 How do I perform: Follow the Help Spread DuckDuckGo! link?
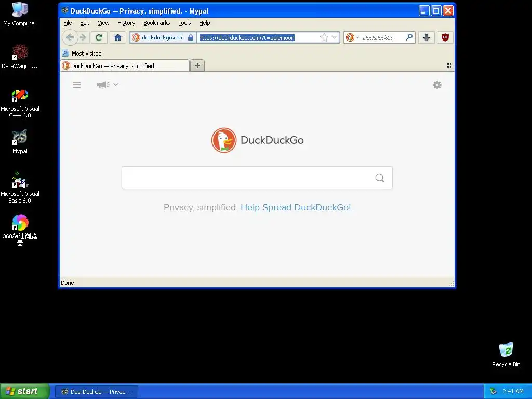point(296,207)
